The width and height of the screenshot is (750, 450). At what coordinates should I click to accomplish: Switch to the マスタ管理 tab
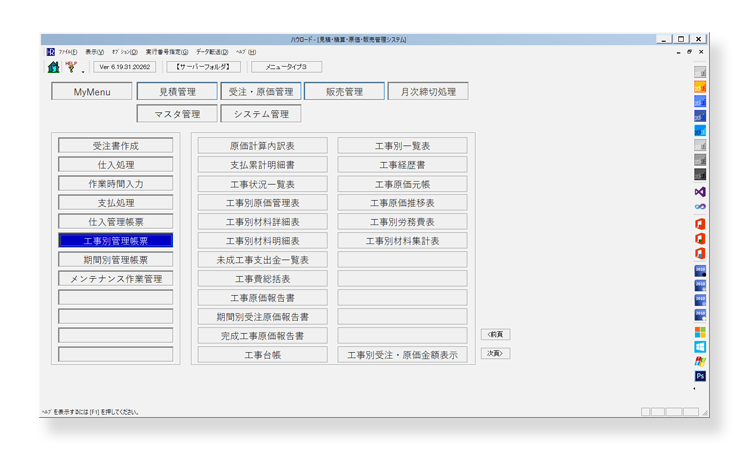click(177, 114)
